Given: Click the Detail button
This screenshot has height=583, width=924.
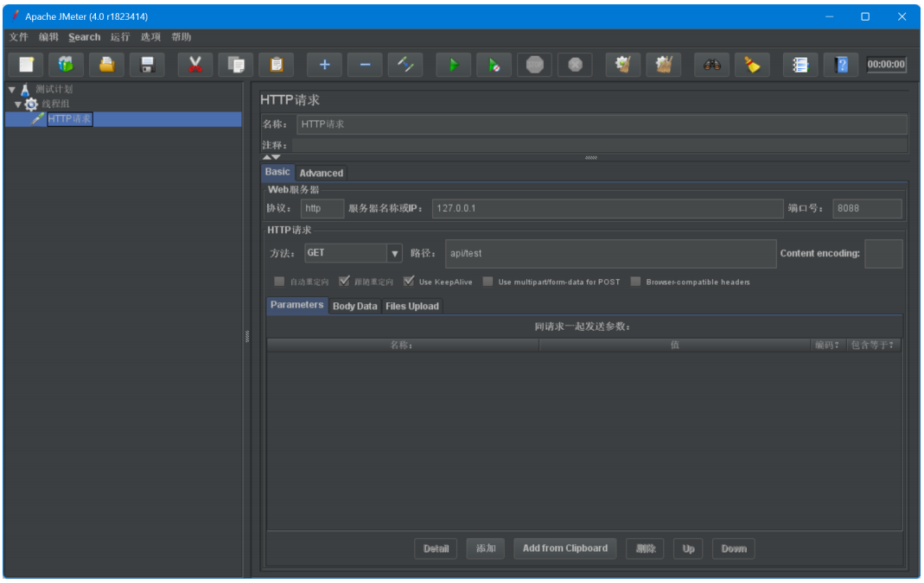Looking at the screenshot, I should coord(437,548).
